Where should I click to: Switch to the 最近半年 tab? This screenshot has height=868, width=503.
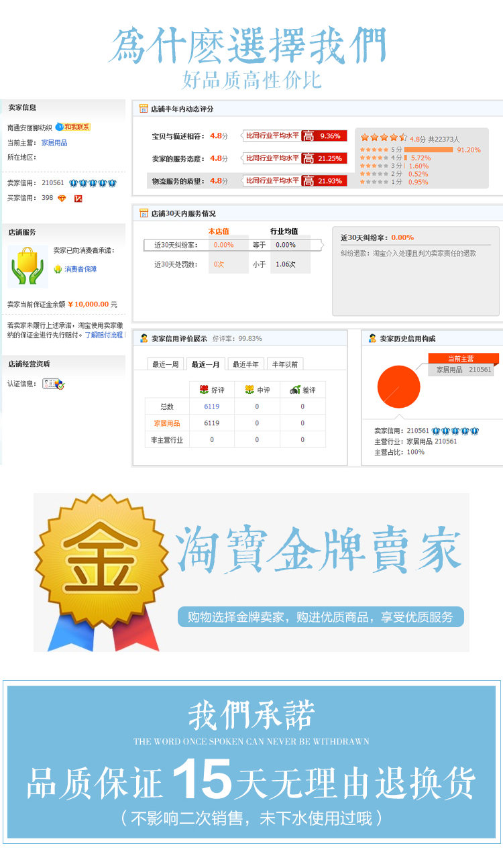click(x=245, y=364)
